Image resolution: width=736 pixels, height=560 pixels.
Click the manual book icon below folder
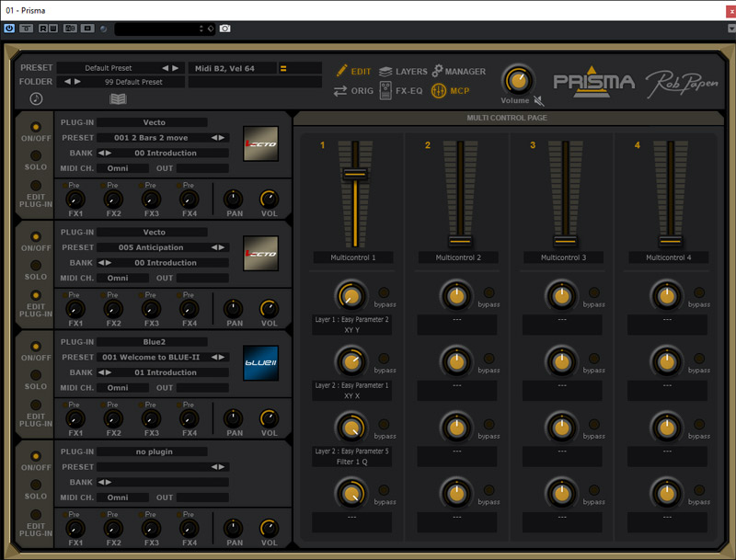tap(118, 98)
